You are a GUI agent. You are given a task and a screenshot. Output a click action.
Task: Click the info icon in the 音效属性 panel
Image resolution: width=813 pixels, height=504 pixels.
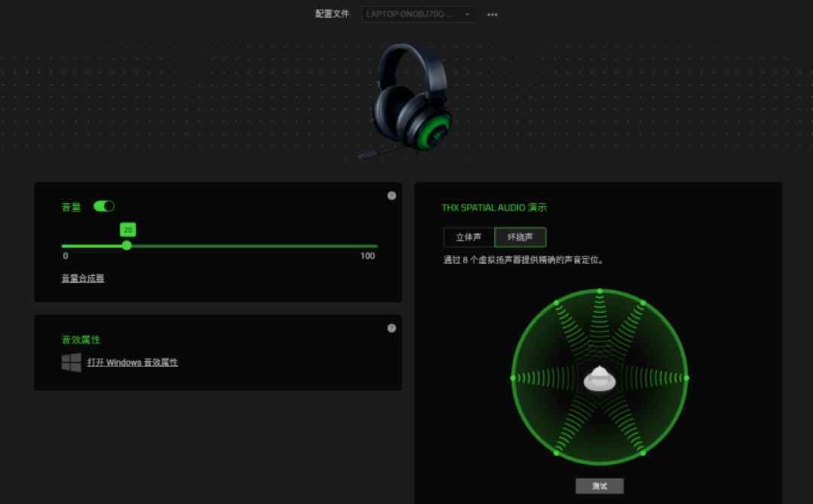[391, 328]
